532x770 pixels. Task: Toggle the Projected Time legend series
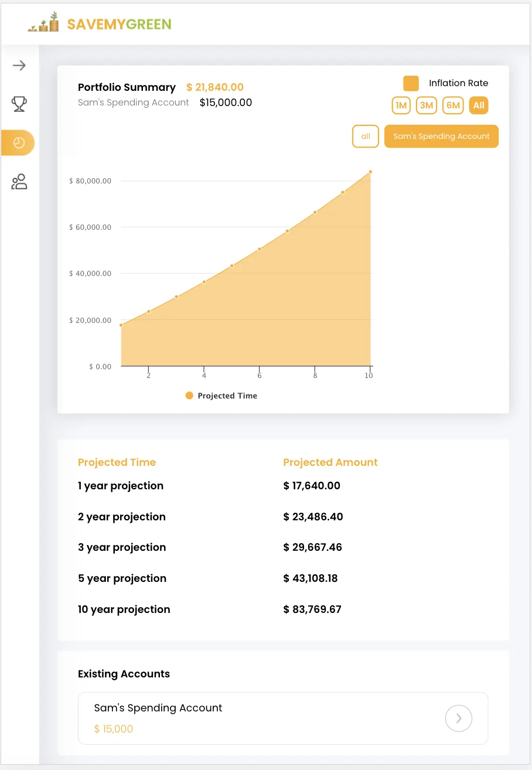click(221, 396)
